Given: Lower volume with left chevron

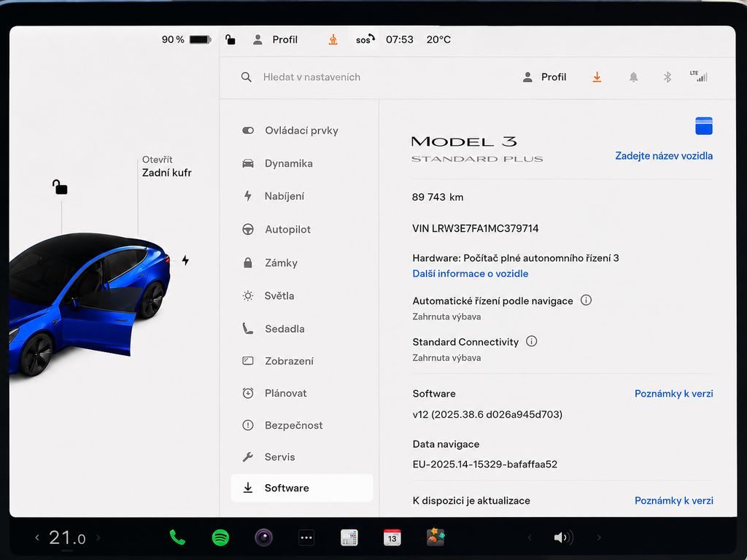Looking at the screenshot, I should click(530, 537).
